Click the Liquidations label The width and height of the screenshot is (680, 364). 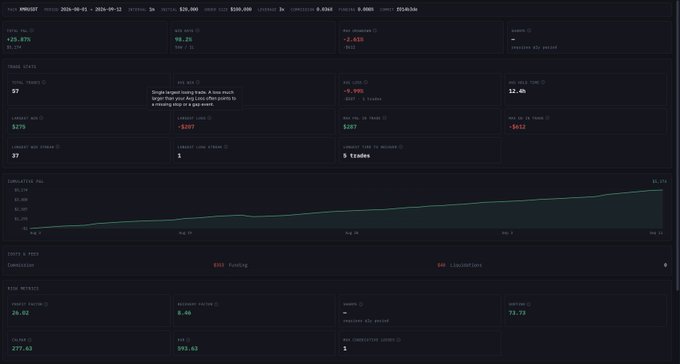466,265
